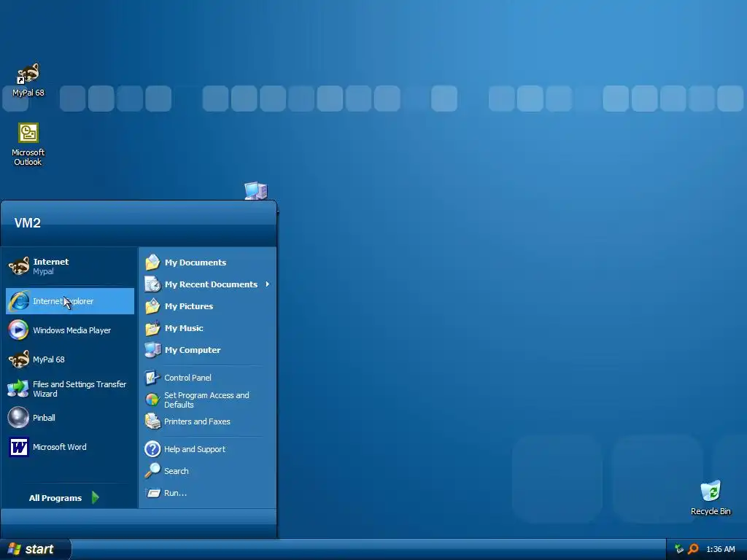Open the My Music folder
This screenshot has height=560, width=747.
pyautogui.click(x=208, y=328)
